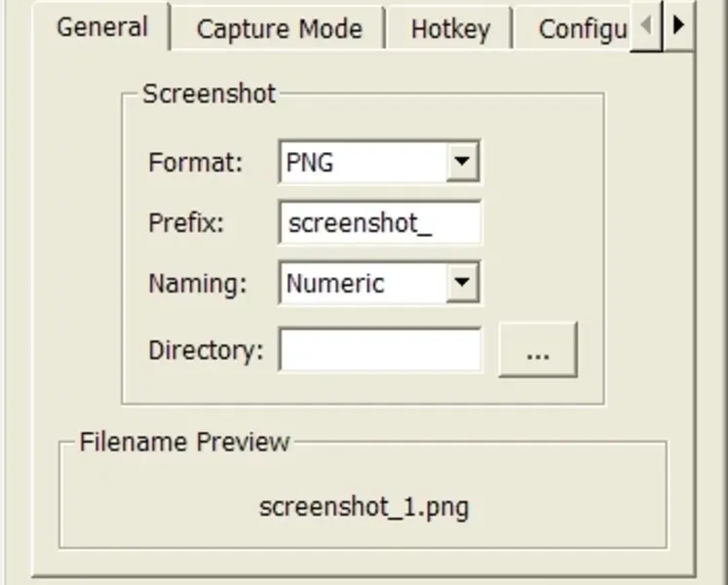Click the "Naming:" label

[198, 284]
